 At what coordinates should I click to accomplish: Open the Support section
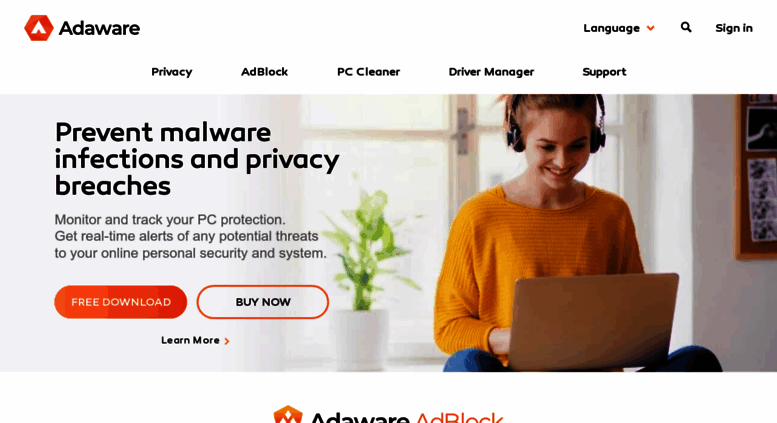tap(604, 72)
